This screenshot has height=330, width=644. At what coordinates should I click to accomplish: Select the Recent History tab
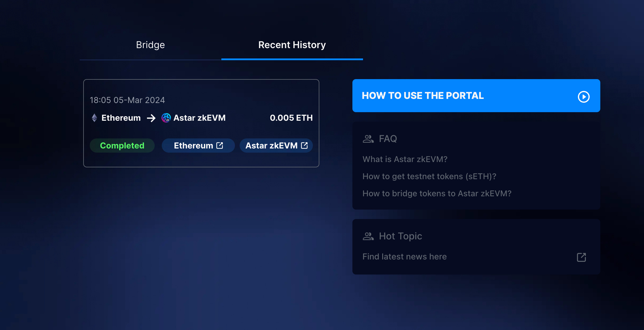tap(292, 45)
